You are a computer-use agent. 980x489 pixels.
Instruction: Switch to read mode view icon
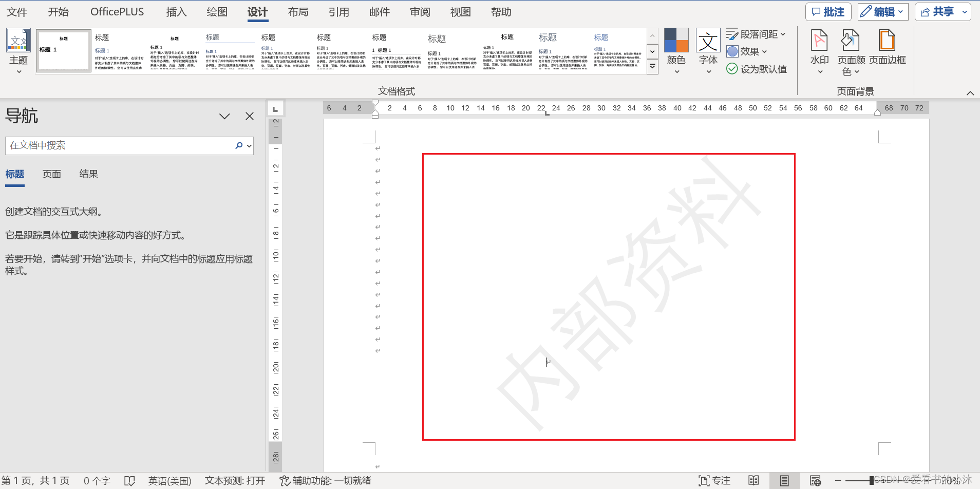click(753, 481)
